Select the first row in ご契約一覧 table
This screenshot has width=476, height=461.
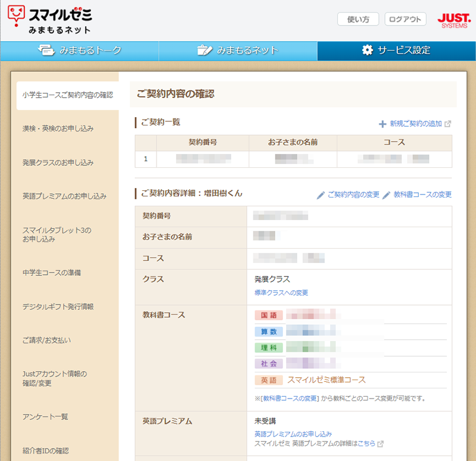coord(293,159)
